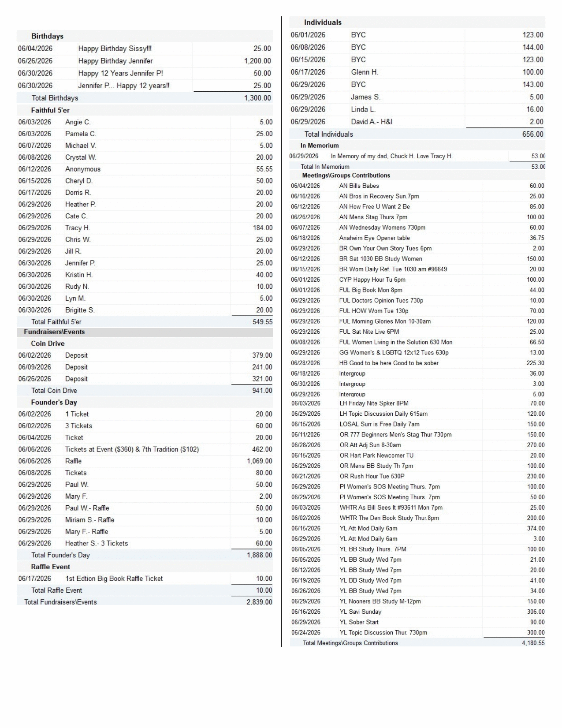Select the 'Total Coin Drive' label
Screen dimensions: 562x728
54,391
